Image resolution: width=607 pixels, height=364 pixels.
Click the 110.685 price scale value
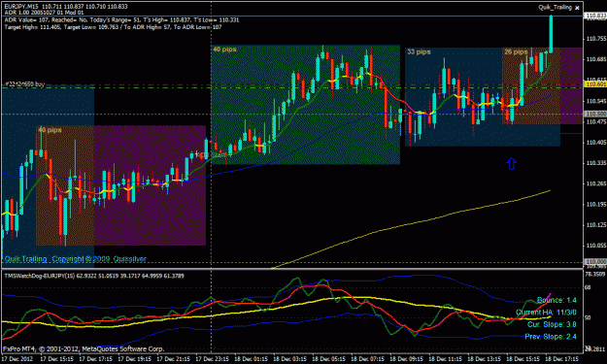(x=596, y=59)
